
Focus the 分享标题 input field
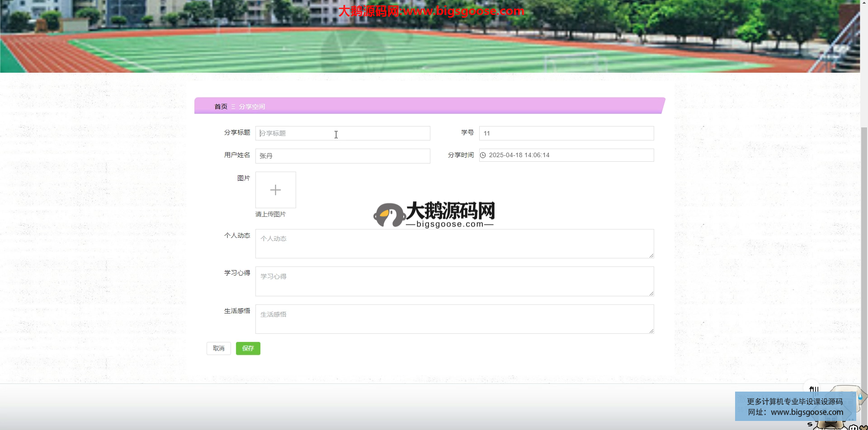coord(342,133)
